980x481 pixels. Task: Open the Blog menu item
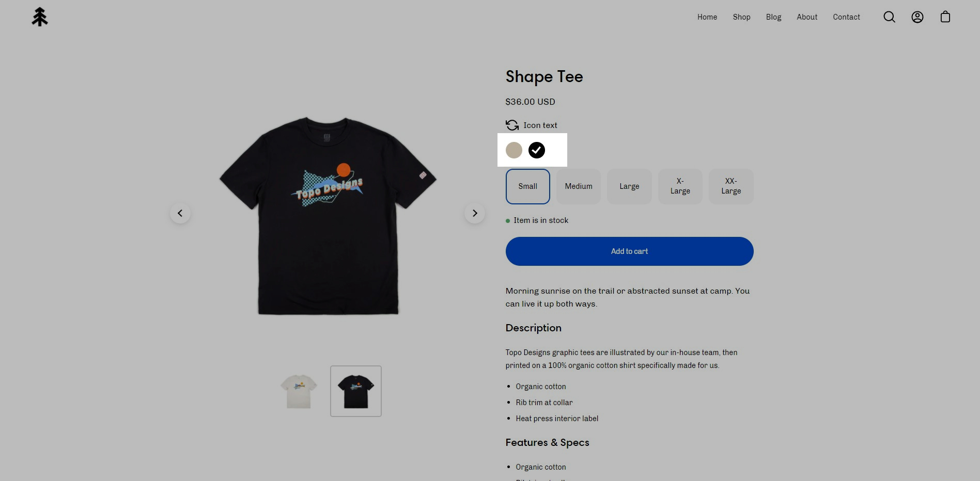pyautogui.click(x=773, y=17)
